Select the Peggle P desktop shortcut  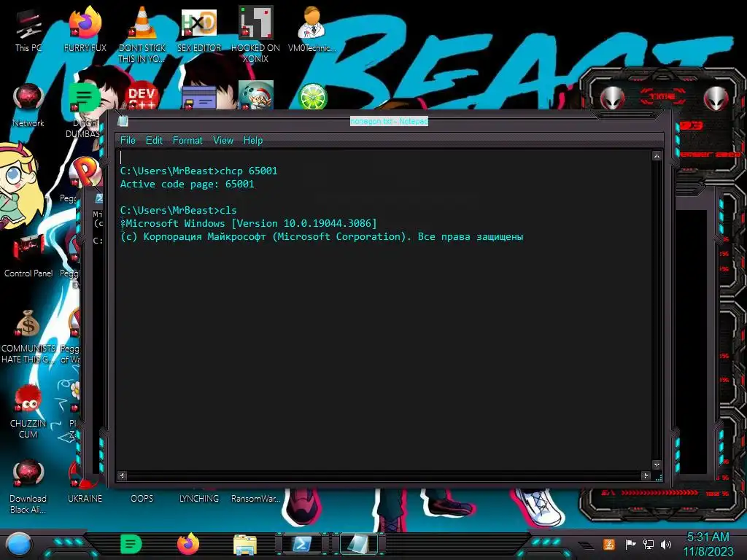click(x=86, y=171)
